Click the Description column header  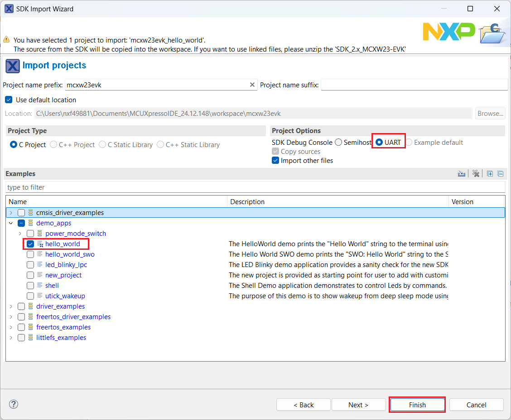coord(338,201)
